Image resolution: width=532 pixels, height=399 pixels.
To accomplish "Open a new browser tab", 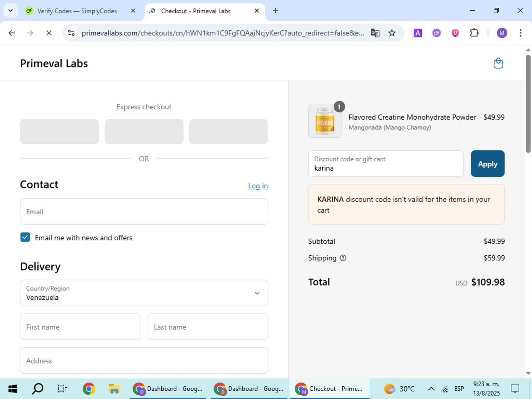I will click(275, 11).
